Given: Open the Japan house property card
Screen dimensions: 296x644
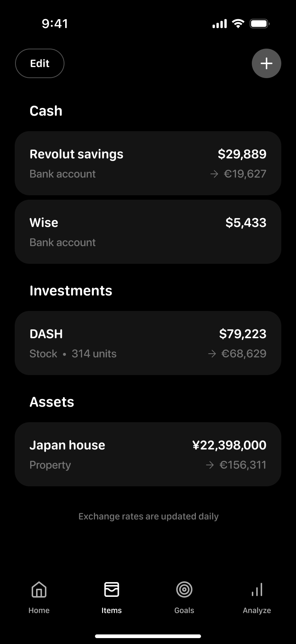Looking at the screenshot, I should click(x=148, y=454).
